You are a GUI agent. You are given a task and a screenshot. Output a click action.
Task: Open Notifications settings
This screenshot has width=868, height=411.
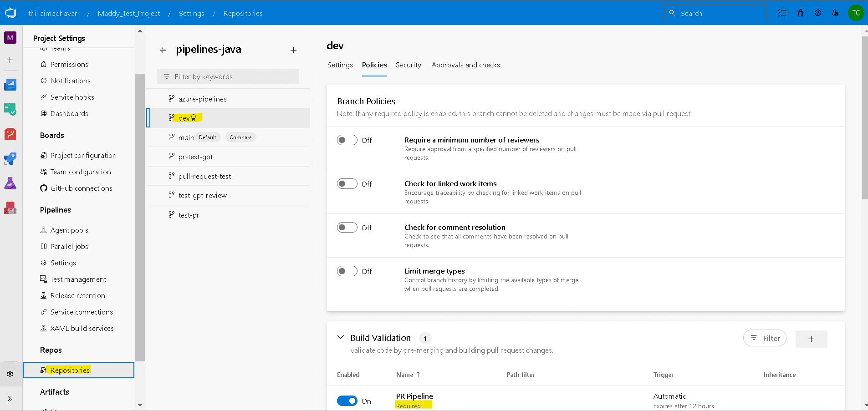pos(70,81)
